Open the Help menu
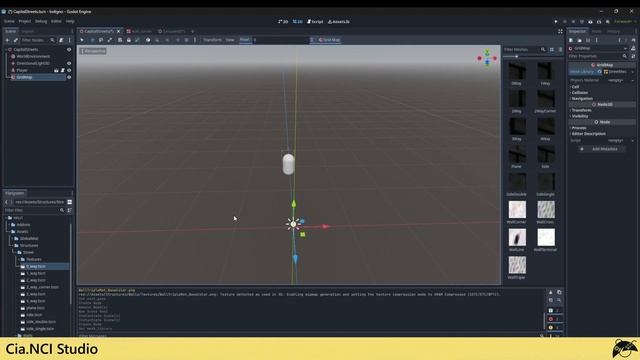Image resolution: width=640 pixels, height=360 pixels. tap(70, 21)
